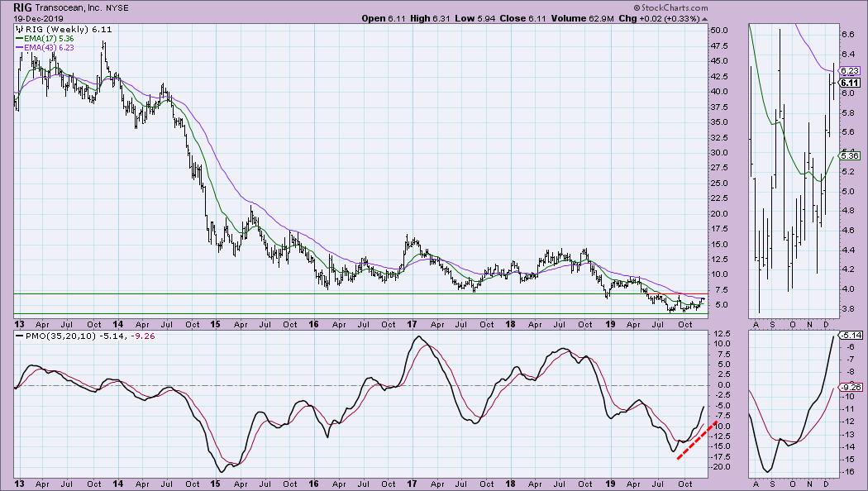Select the 6.6 label on the zoomed price axis
This screenshot has height=491, width=868.
coord(847,35)
